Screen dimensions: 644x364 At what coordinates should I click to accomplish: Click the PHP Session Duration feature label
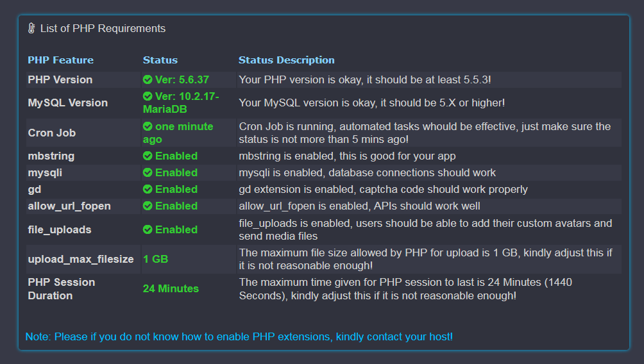62,289
